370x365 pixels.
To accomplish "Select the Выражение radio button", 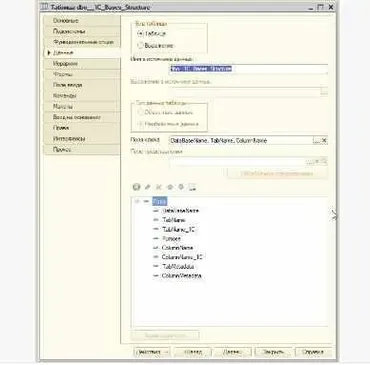I will [140, 45].
